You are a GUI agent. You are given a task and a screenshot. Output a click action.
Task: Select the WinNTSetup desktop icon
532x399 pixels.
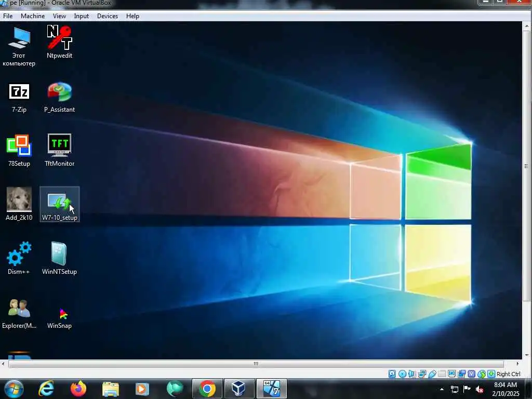coord(59,258)
